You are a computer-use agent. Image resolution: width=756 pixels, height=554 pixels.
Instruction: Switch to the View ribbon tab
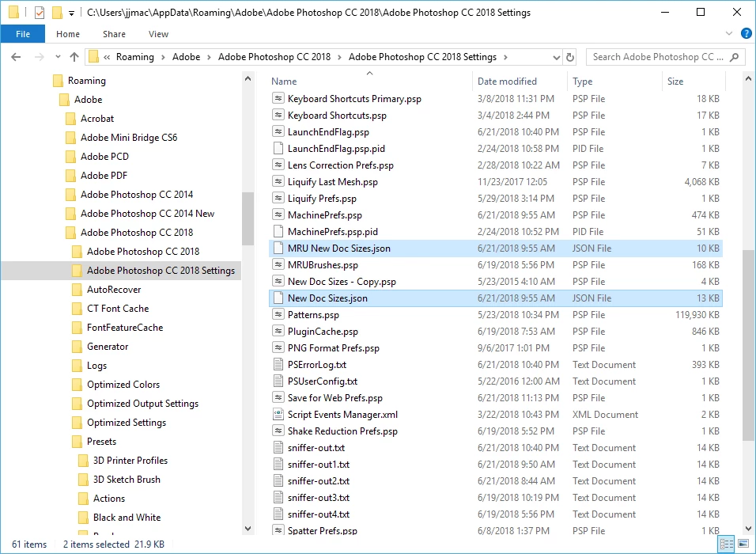pos(159,34)
